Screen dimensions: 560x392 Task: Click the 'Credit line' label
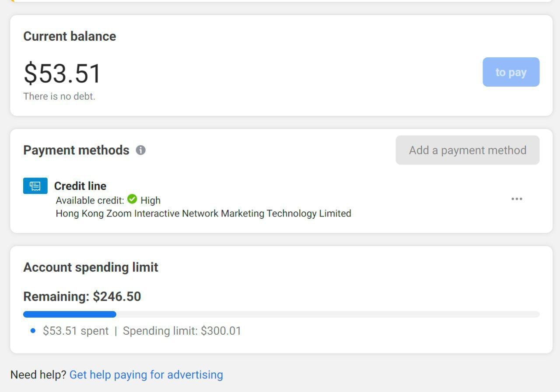click(80, 186)
